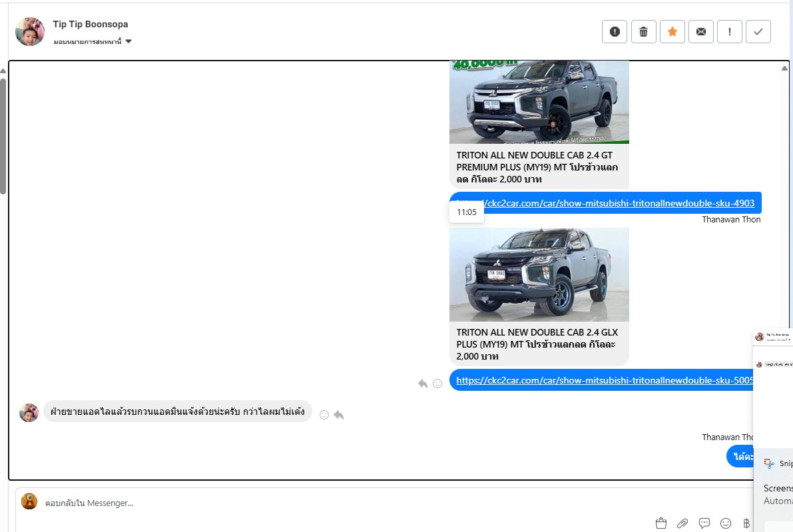
Task: Reply to the sku-5005 link message
Action: (x=422, y=384)
